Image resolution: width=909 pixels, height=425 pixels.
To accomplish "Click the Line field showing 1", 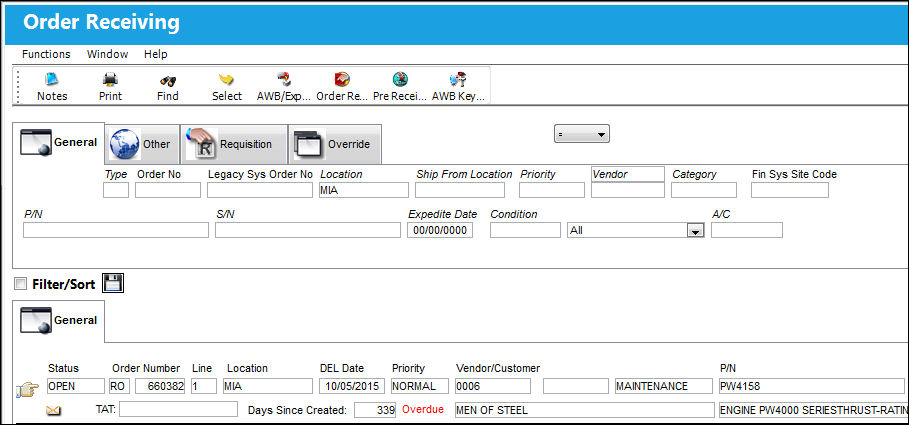I will (x=203, y=386).
